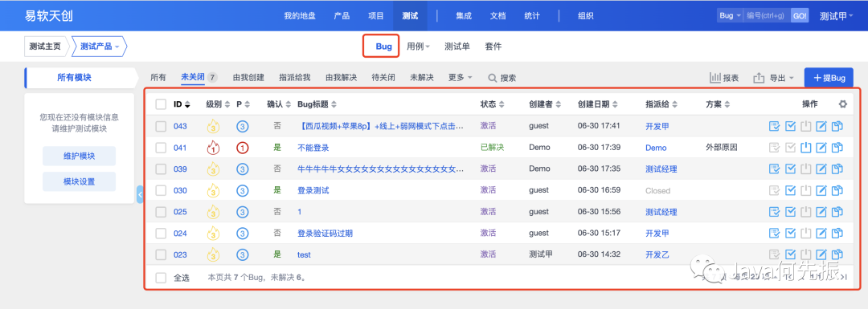
Task: Resolve bug 023 with the checkmark icon
Action: coord(791,254)
